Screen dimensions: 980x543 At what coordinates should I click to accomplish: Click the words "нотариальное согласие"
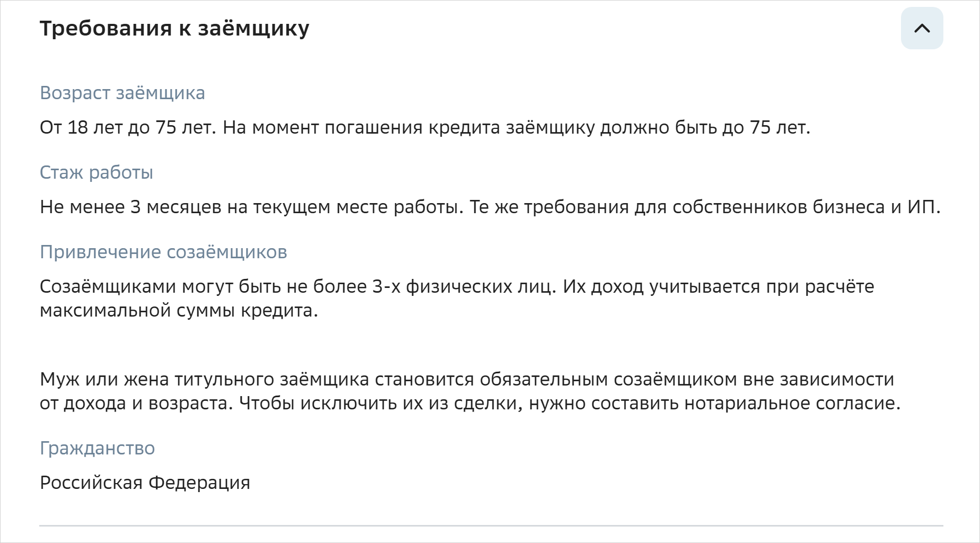coord(790,404)
